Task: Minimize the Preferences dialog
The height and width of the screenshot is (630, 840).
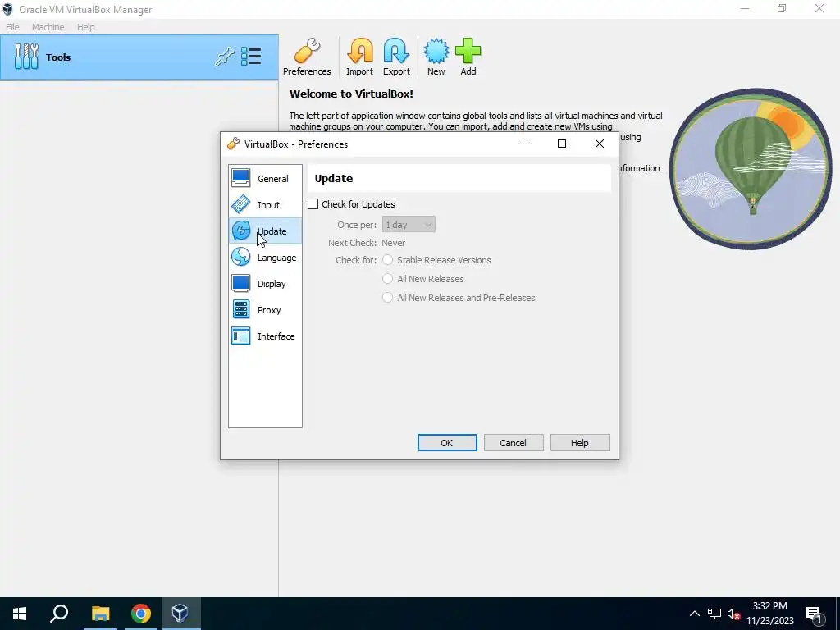Action: [x=525, y=144]
